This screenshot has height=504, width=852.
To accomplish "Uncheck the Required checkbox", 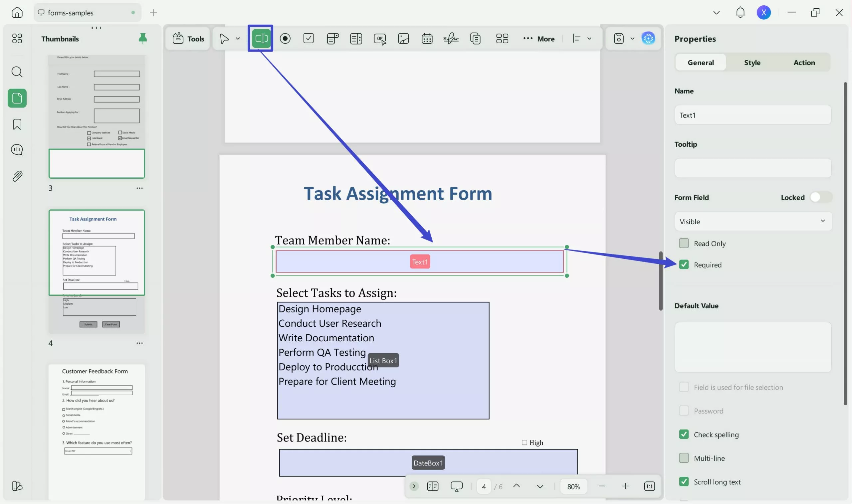I will click(684, 264).
